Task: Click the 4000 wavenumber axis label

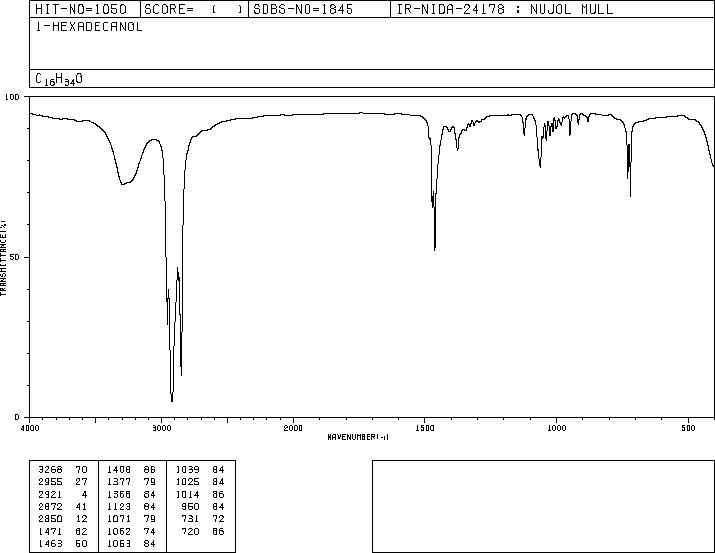Action: pyautogui.click(x=30, y=428)
